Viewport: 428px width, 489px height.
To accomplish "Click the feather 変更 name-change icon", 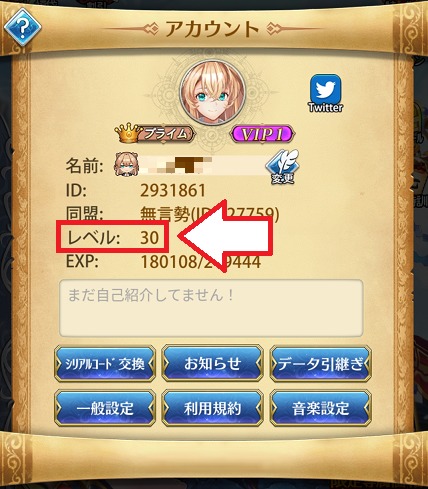I will click(282, 166).
